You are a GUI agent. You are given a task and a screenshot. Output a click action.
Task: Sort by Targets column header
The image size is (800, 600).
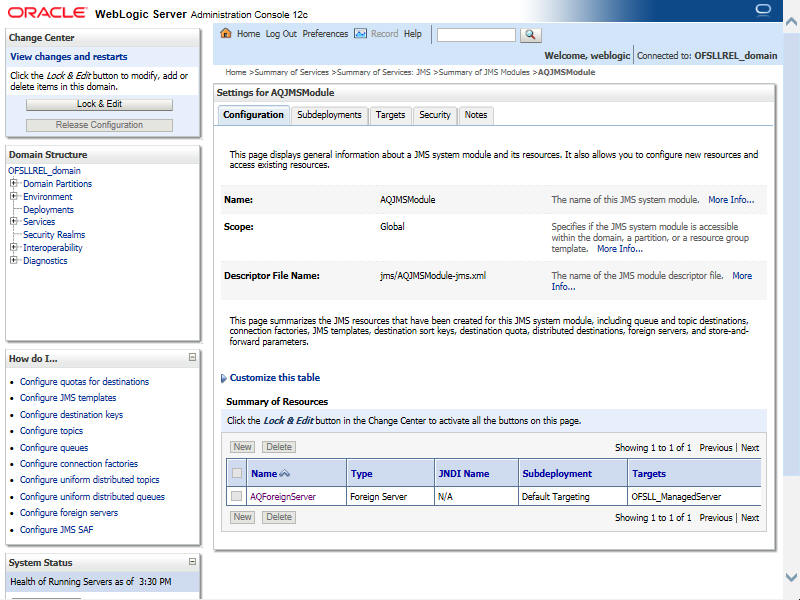[649, 474]
